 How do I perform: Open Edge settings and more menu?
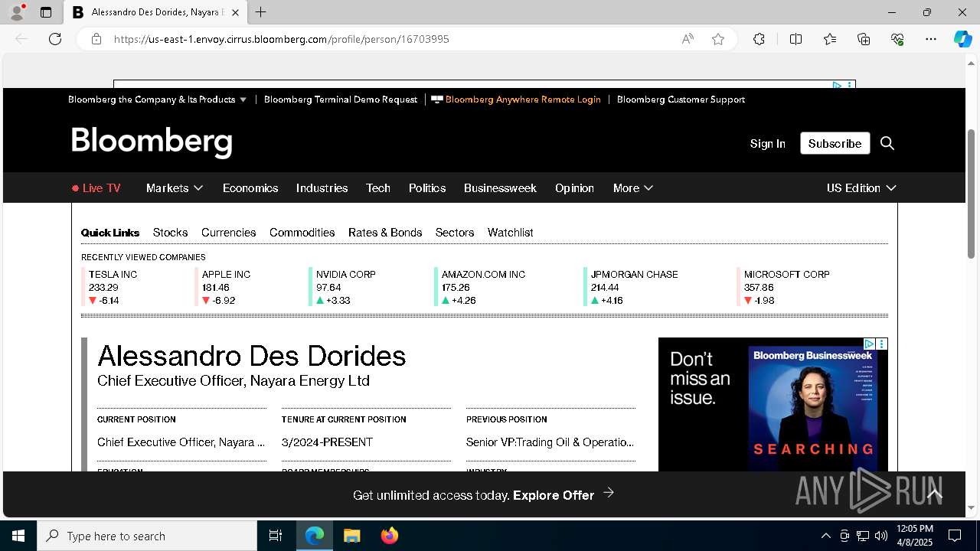[x=931, y=39]
